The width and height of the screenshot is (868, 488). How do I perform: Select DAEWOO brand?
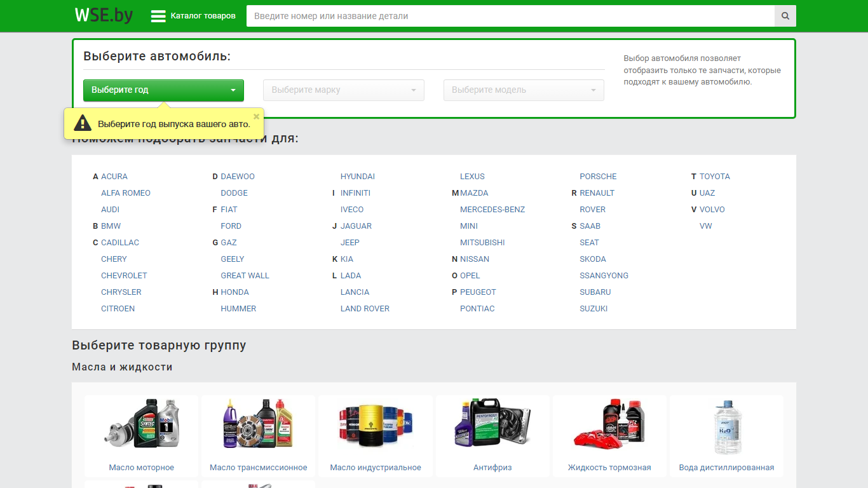(x=238, y=177)
